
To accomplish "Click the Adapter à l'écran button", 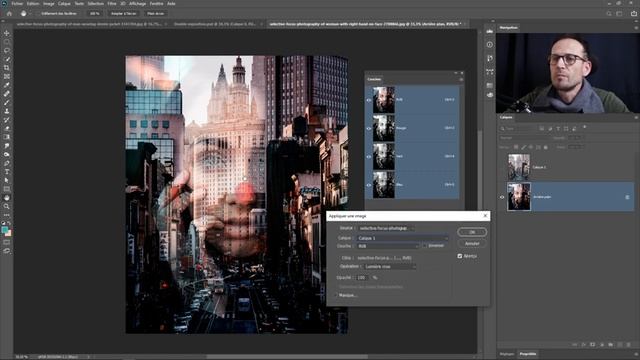I will coord(123,13).
